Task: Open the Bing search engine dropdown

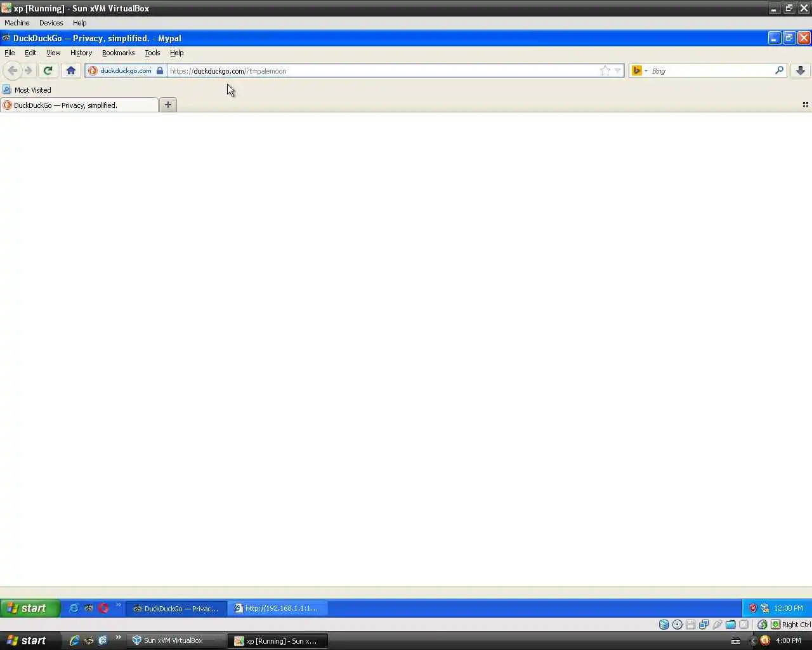Action: (x=639, y=70)
